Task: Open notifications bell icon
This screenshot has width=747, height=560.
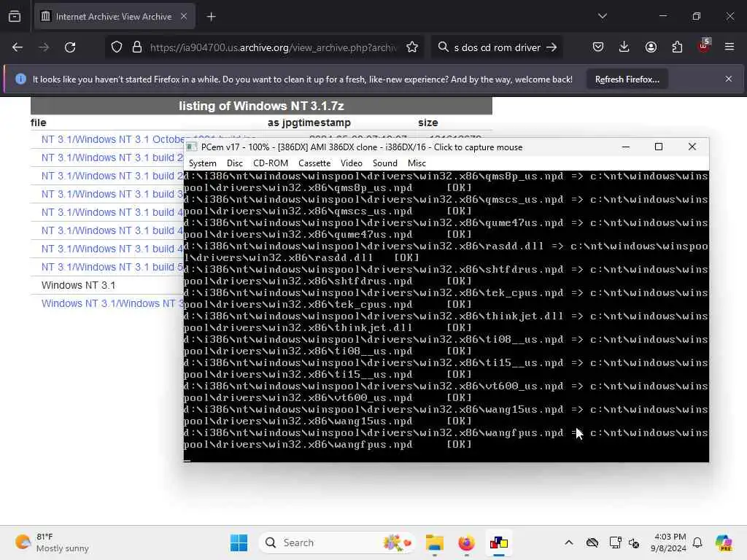Action: pyautogui.click(x=697, y=542)
